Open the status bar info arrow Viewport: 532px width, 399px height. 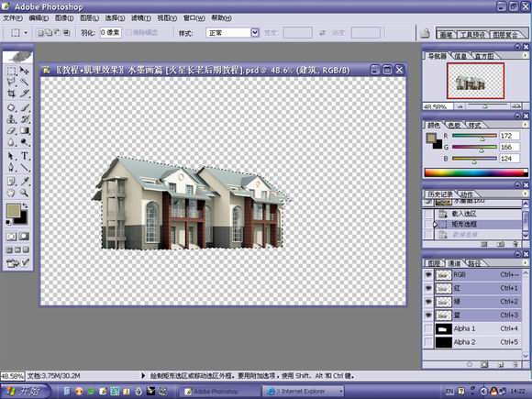(143, 375)
